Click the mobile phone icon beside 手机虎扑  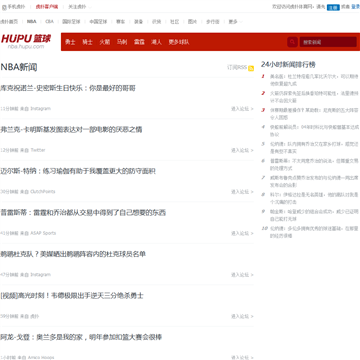point(4,7)
